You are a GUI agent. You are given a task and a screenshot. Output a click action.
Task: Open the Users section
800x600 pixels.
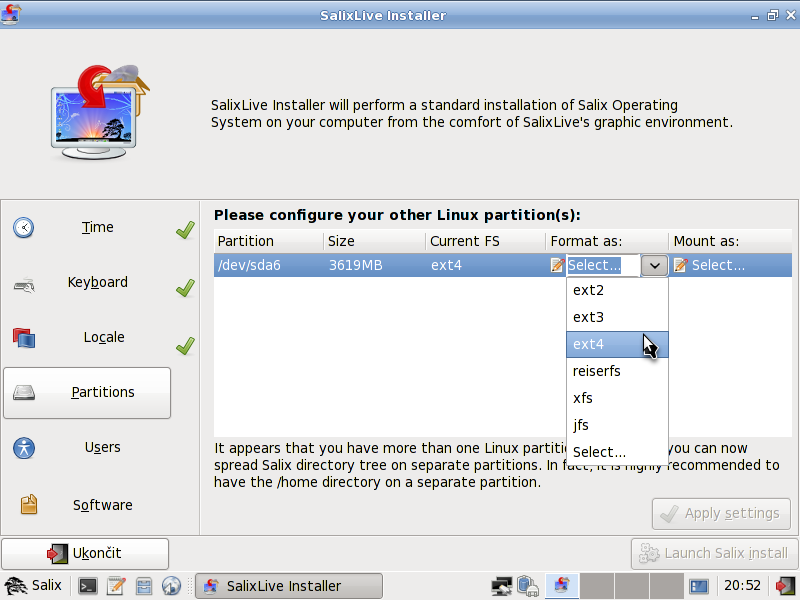pyautogui.click(x=102, y=447)
